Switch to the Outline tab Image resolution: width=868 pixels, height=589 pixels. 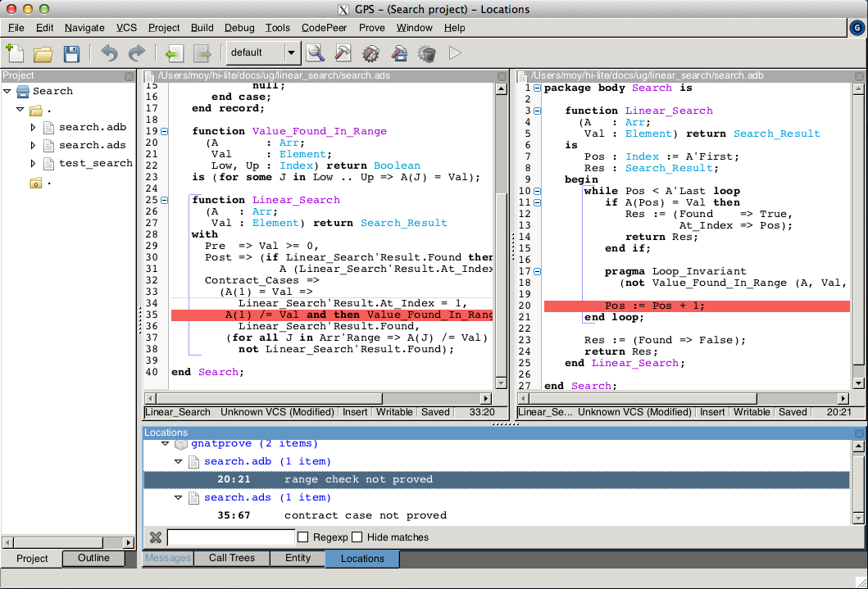(x=93, y=558)
